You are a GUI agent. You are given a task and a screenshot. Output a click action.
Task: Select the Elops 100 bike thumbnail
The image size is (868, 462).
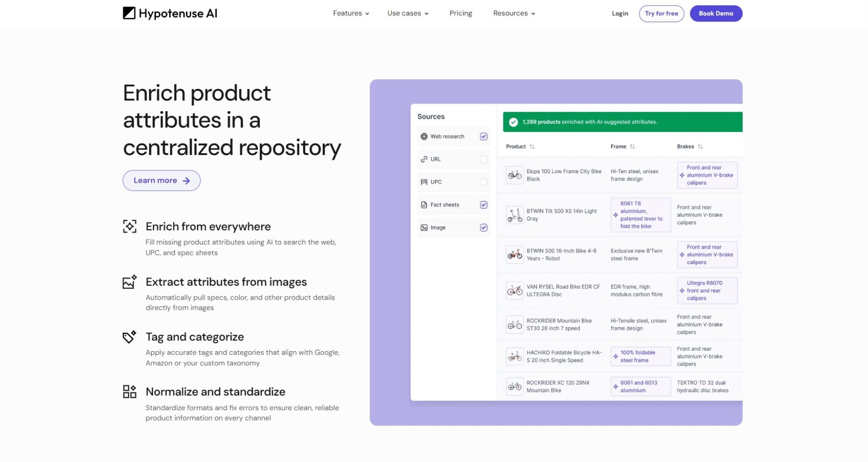point(514,175)
